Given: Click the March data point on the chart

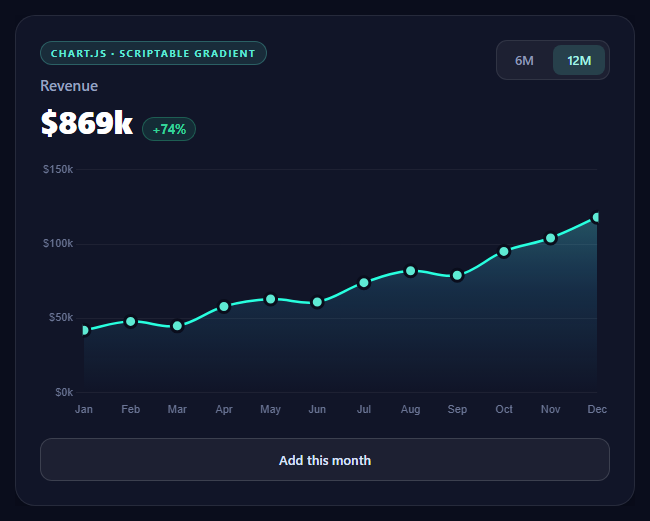Looking at the screenshot, I should tap(177, 326).
